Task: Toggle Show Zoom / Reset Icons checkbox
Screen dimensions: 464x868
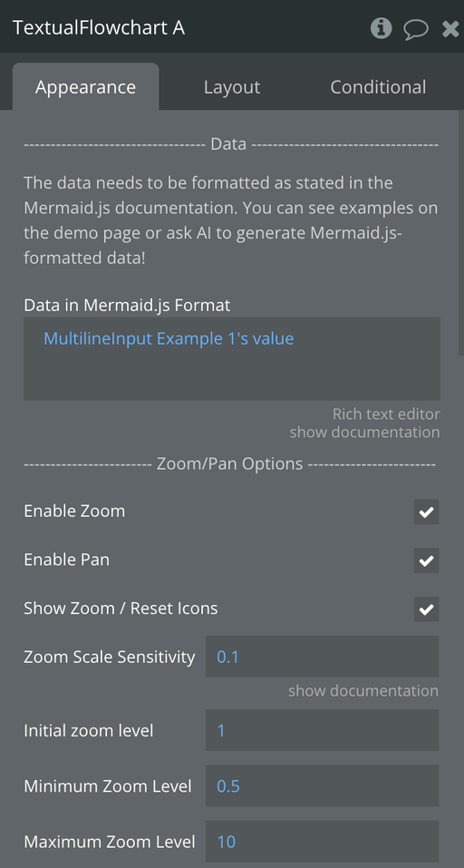Action: coord(427,609)
